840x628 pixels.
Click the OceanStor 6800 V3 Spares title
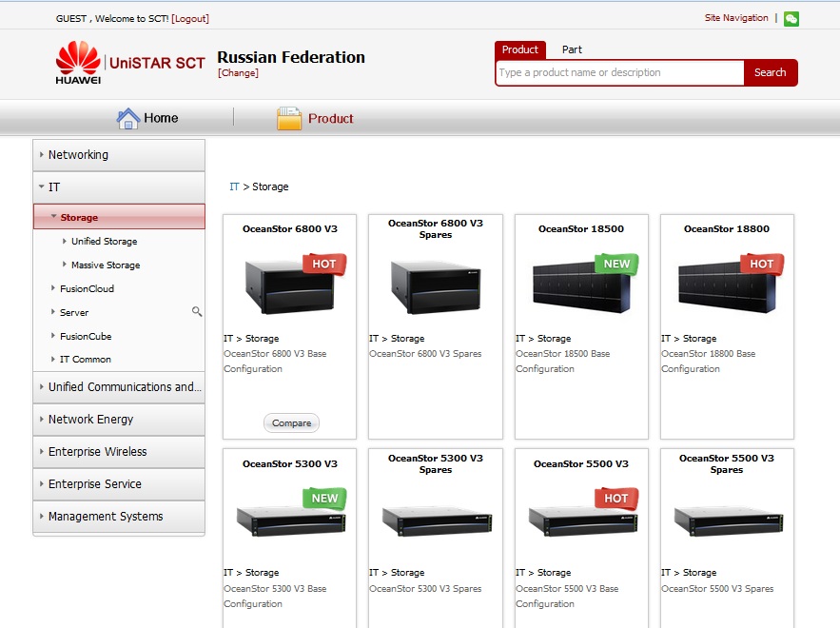pos(436,228)
